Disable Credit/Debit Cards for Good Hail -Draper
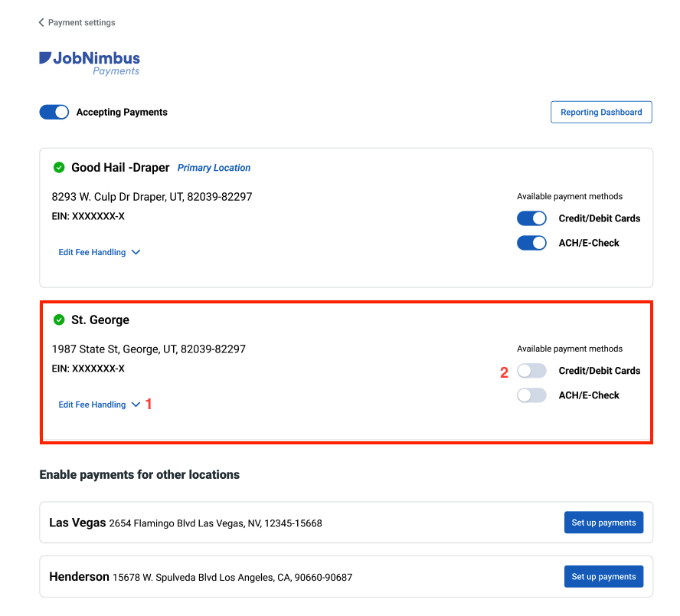 pyautogui.click(x=531, y=218)
